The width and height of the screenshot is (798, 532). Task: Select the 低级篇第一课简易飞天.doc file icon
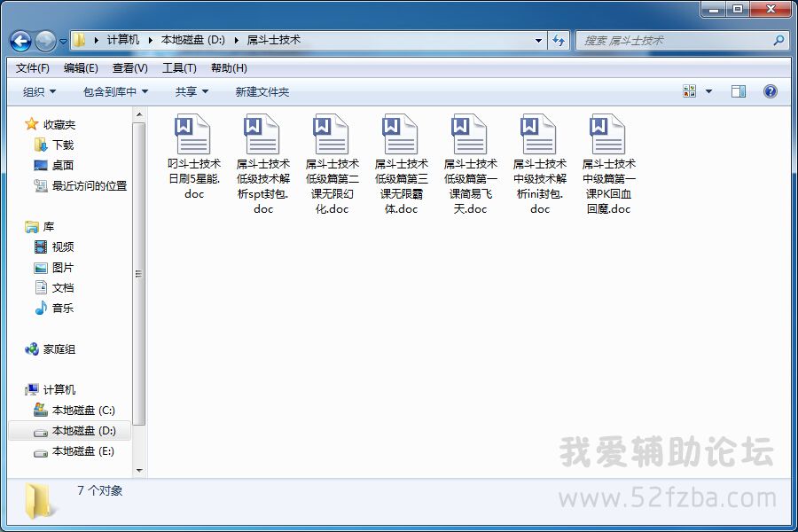[x=470, y=134]
